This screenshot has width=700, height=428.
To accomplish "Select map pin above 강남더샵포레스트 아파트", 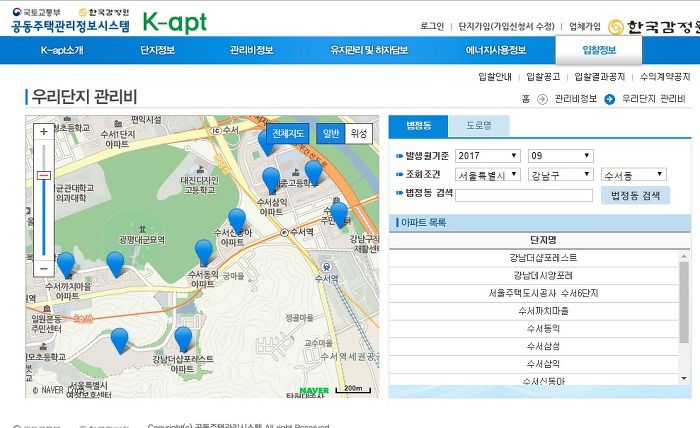I will 183,340.
